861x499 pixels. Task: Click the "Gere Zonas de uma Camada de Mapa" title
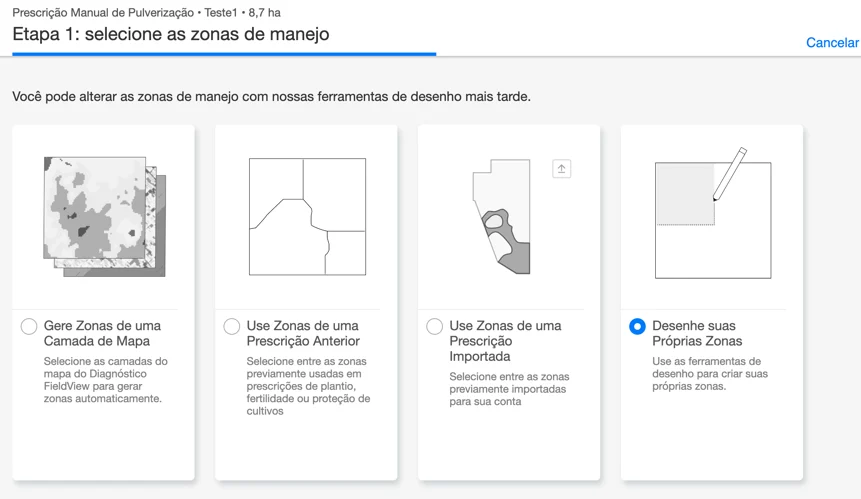102,333
